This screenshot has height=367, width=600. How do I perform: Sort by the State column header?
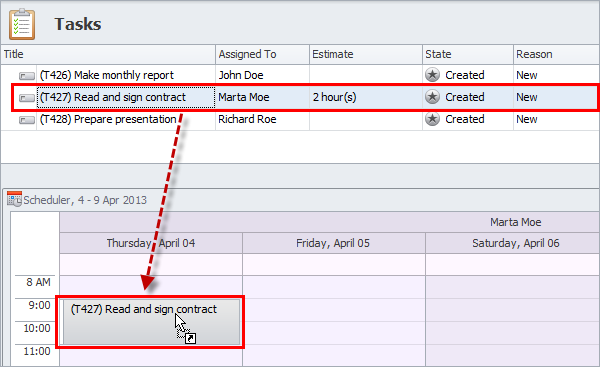pyautogui.click(x=468, y=54)
